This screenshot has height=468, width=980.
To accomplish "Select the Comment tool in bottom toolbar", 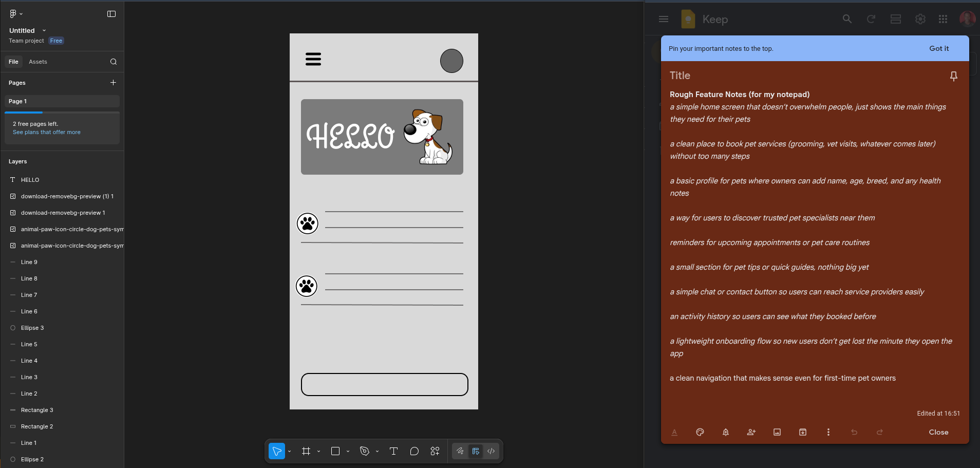I will pos(414,451).
